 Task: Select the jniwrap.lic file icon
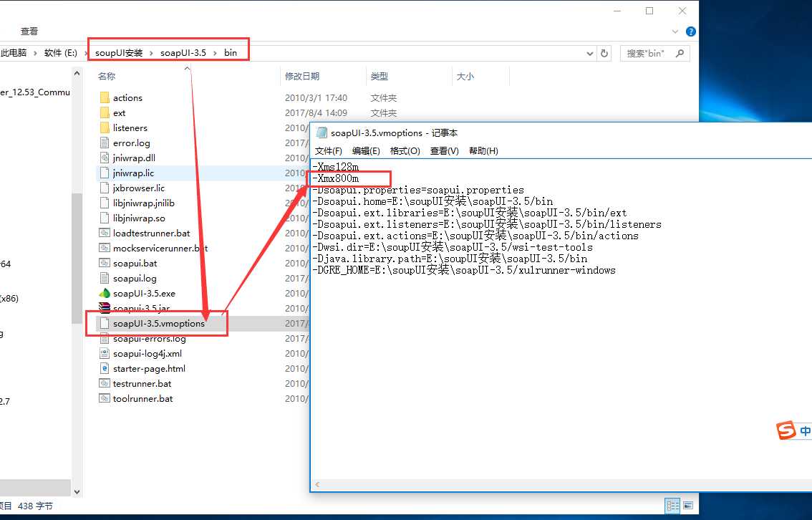click(x=105, y=173)
